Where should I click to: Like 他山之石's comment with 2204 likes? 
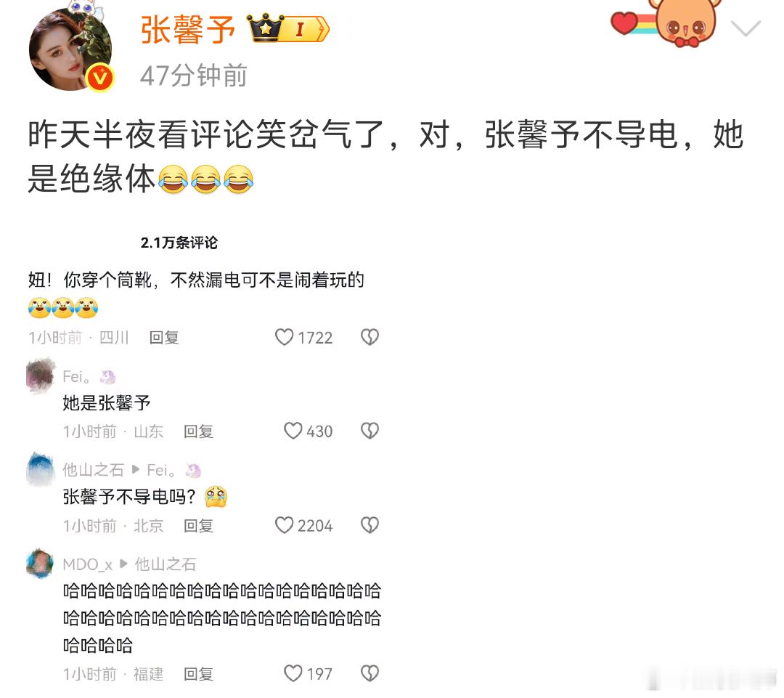tap(284, 525)
